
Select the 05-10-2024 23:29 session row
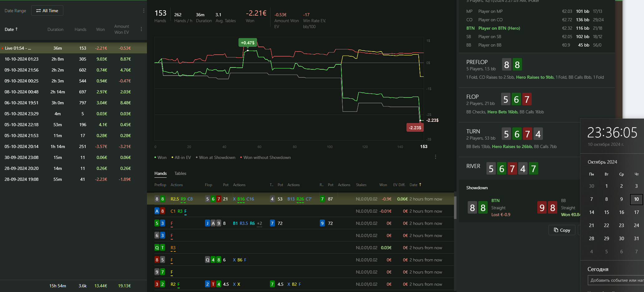pos(73,114)
